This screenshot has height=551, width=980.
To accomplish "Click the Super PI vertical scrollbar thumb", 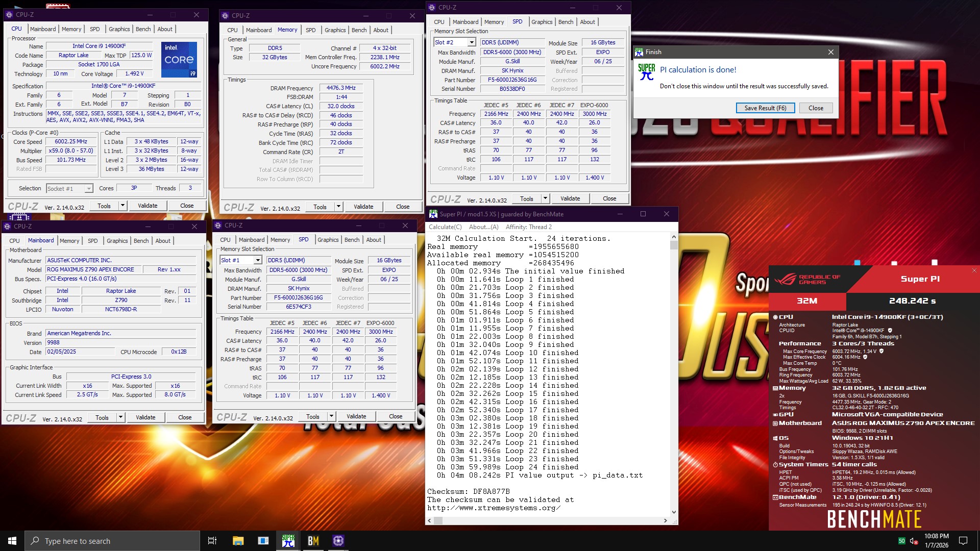I will (x=674, y=245).
